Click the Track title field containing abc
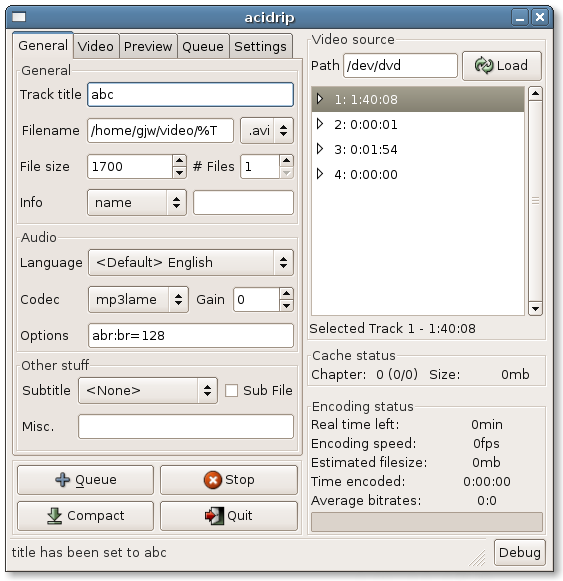This screenshot has width=563, height=581. click(x=191, y=94)
